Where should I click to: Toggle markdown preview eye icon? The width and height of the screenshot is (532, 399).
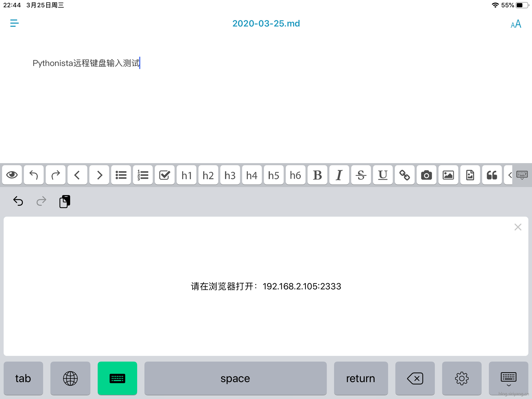12,175
